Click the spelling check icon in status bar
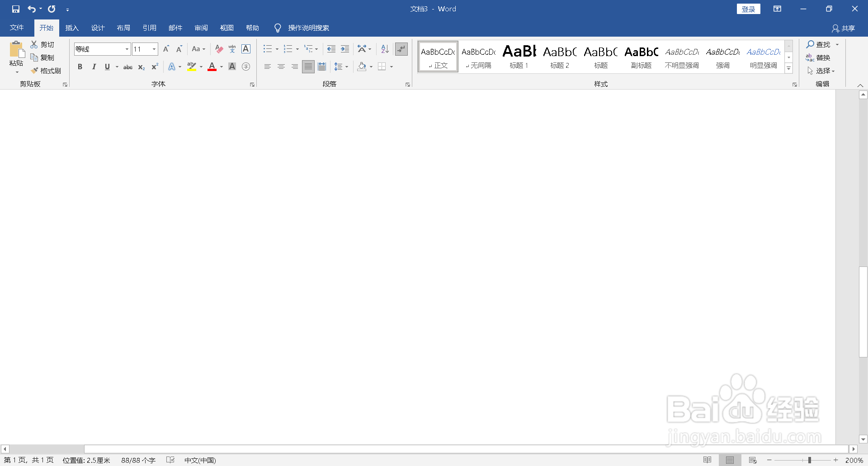This screenshot has height=466, width=868. click(170, 460)
